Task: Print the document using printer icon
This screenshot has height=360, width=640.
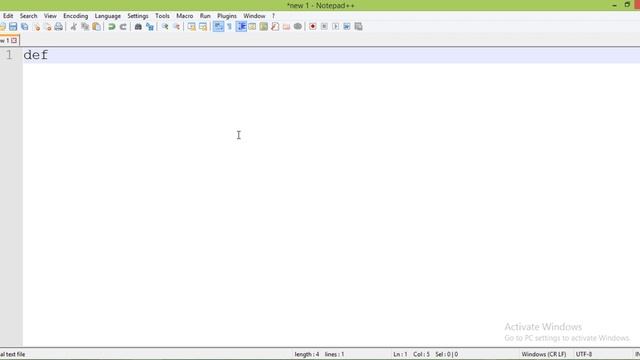Action: 59,27
